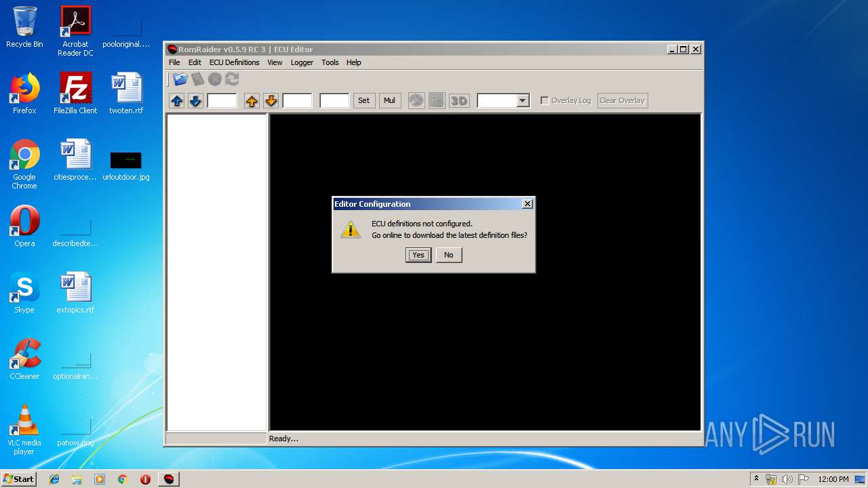Click the fine increment value field
This screenshot has height=488, width=868.
point(222,100)
